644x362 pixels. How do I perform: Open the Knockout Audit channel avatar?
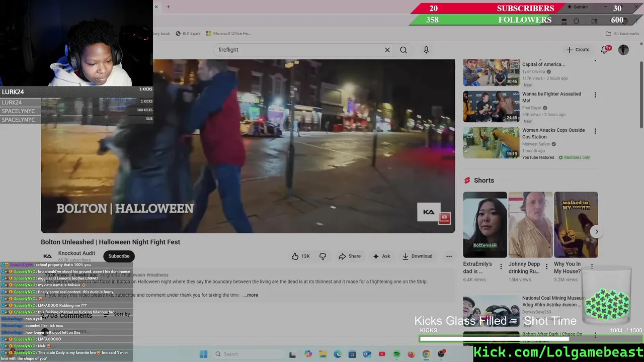(x=47, y=256)
